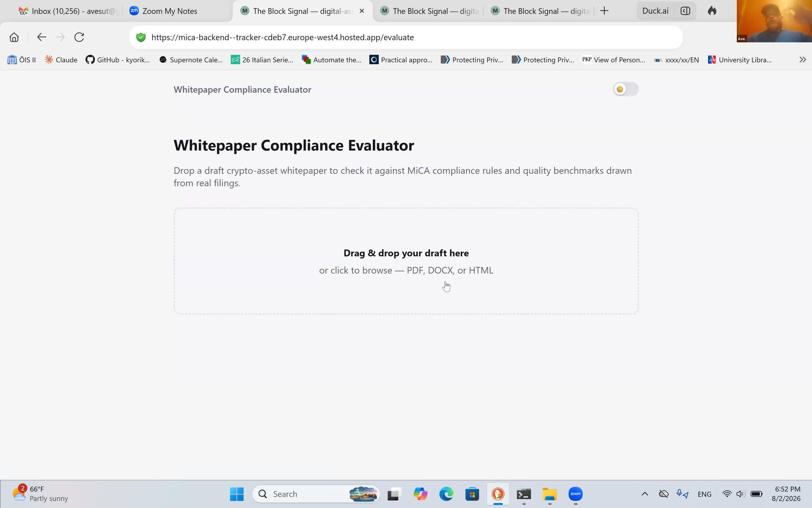Open the 26 Italian Series bookmark
This screenshot has height=508, width=812.
pos(262,60)
